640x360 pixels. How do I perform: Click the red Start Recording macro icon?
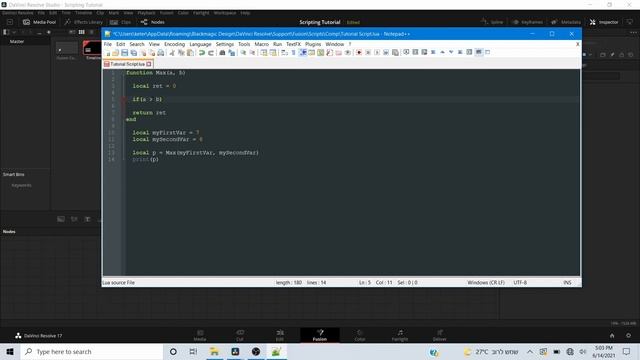[359, 52]
